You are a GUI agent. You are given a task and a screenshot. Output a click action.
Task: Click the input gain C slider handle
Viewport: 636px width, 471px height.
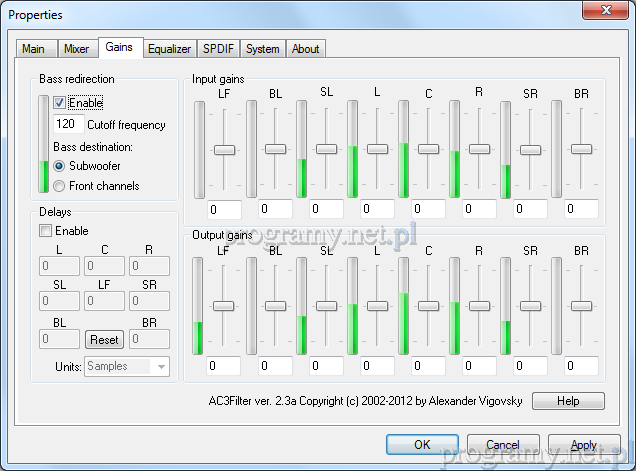[428, 149]
